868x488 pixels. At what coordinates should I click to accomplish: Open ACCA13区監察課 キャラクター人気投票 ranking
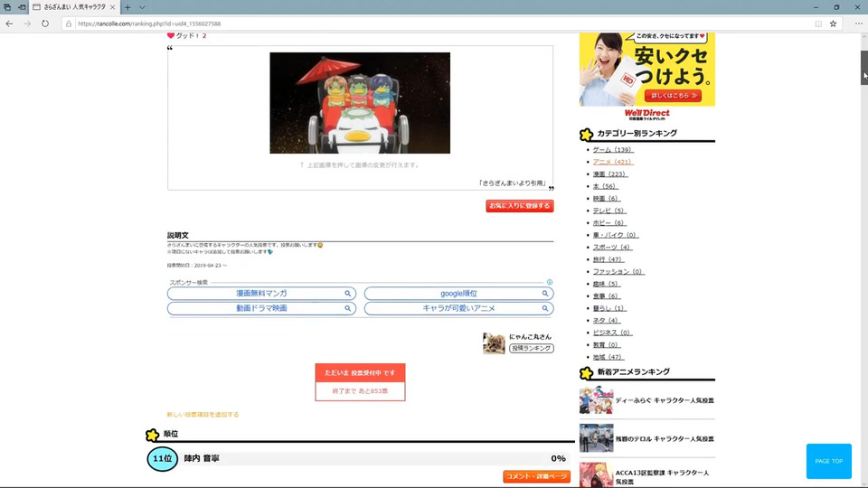click(x=662, y=477)
